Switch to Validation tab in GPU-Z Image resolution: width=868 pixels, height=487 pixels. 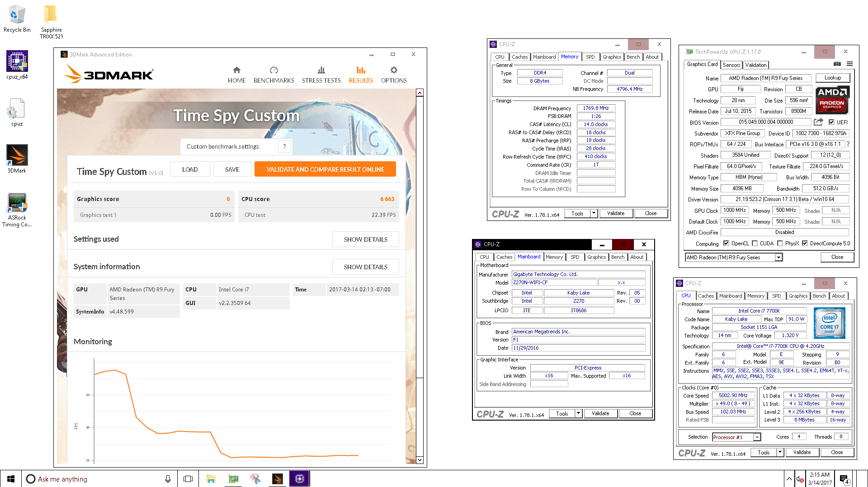(755, 65)
